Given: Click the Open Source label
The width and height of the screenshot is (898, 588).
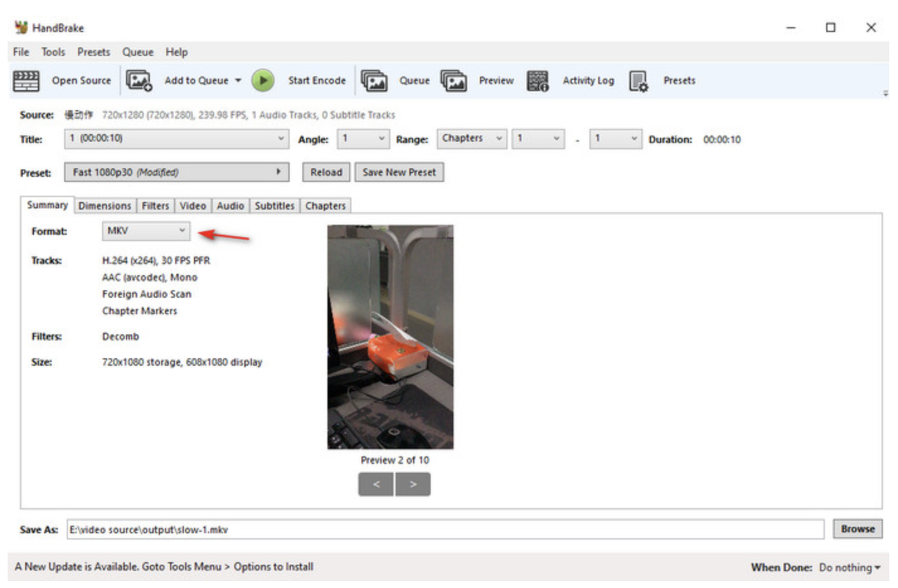Looking at the screenshot, I should (81, 81).
